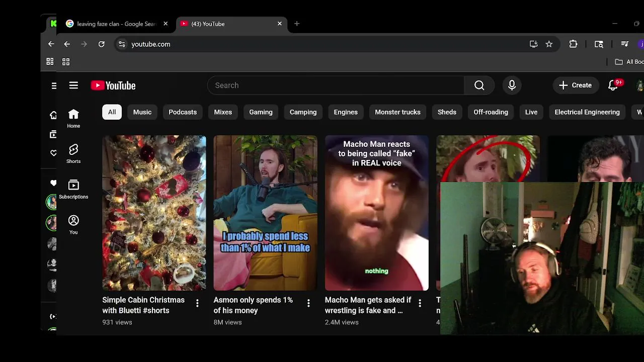Click the title Macho Man gets asked
Image resolution: width=644 pixels, height=362 pixels.
click(x=368, y=305)
